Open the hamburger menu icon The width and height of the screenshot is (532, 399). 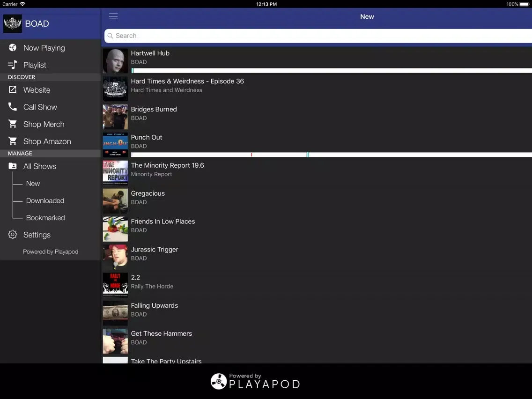(x=113, y=16)
